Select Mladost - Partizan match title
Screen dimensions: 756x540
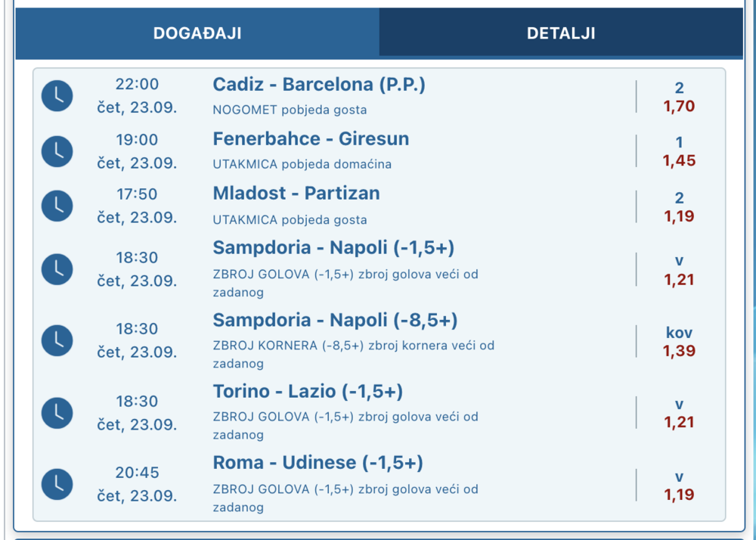click(x=296, y=194)
